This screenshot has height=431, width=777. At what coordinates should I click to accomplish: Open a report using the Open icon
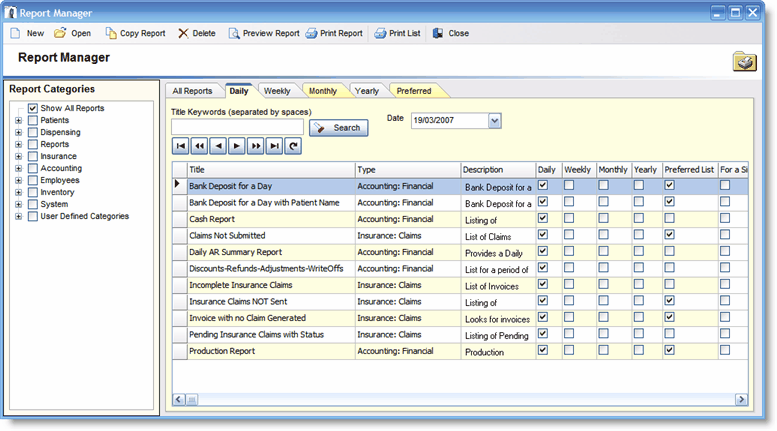click(x=60, y=33)
